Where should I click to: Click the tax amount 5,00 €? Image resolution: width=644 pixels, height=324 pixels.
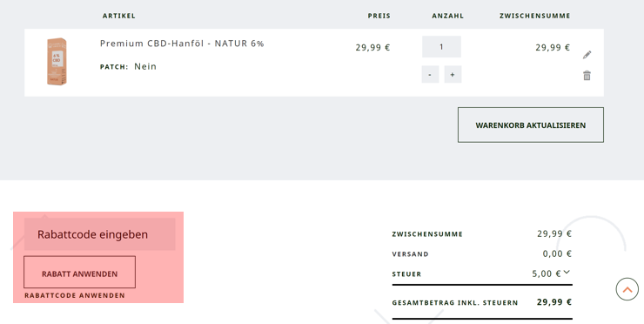tap(547, 273)
